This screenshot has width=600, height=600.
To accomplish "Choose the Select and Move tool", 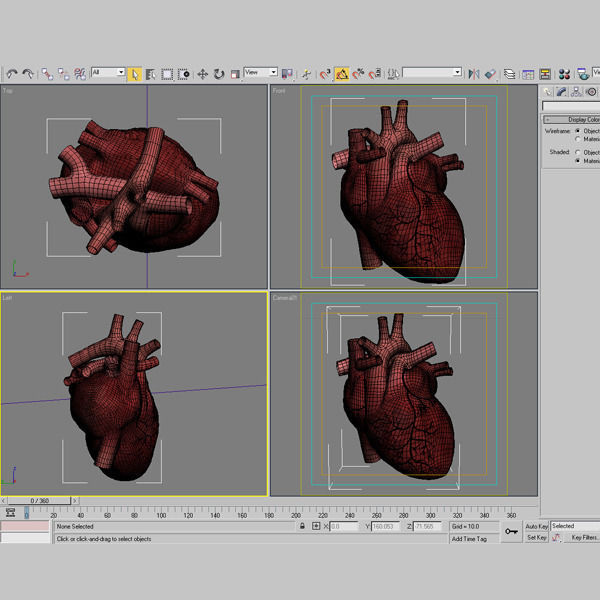I will [202, 74].
